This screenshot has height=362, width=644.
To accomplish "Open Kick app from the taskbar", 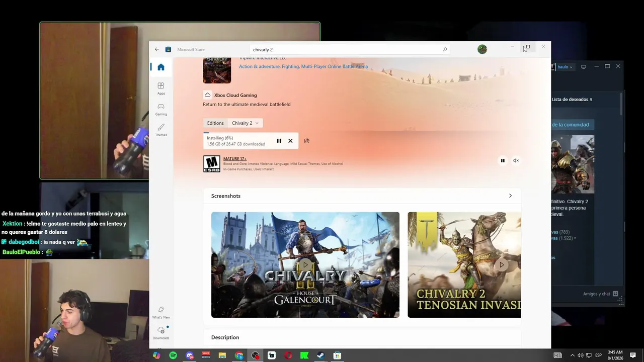I will (304, 355).
